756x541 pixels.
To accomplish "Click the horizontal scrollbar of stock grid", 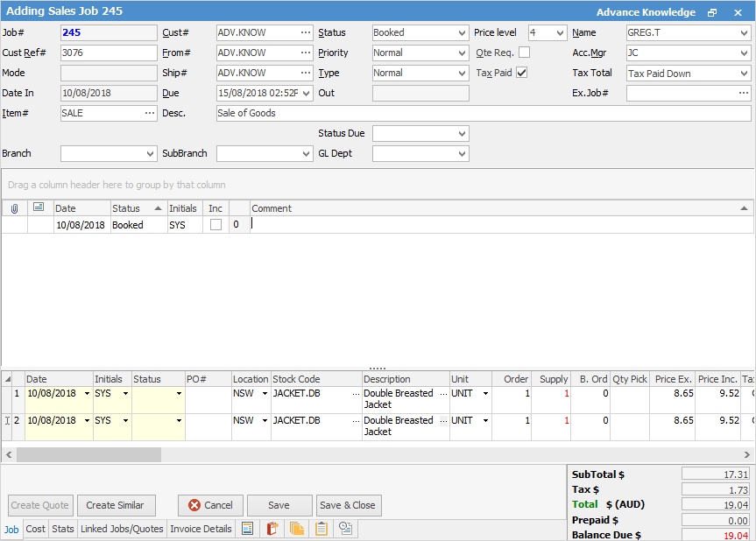I will [x=88, y=455].
